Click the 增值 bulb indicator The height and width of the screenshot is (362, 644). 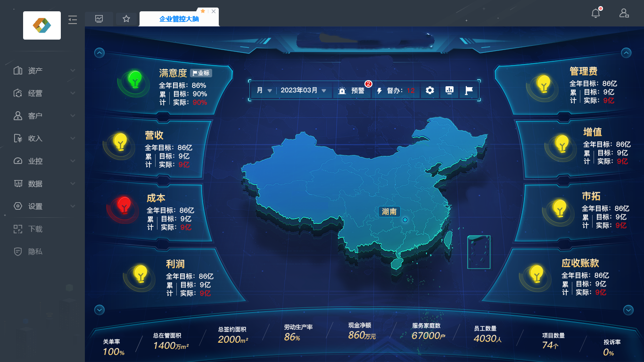561,144
